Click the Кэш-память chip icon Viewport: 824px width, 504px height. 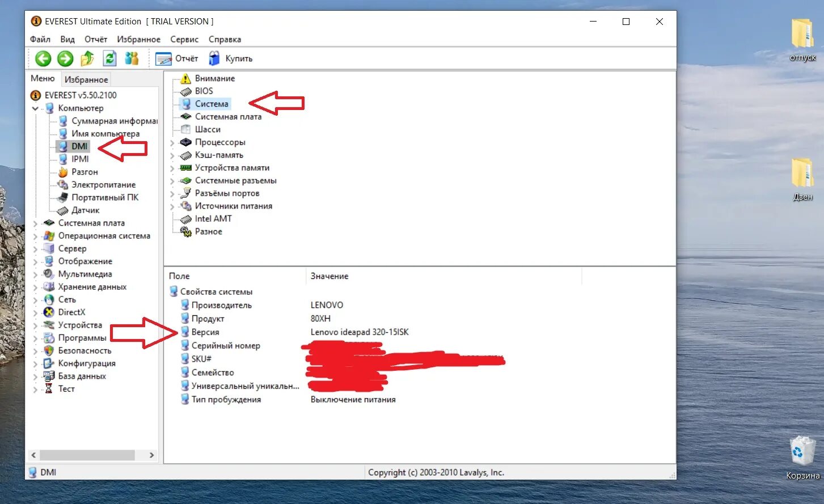tap(186, 155)
